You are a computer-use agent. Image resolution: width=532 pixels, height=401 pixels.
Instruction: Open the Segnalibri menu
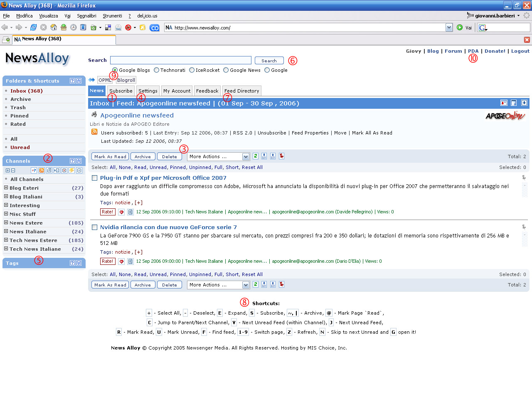[86, 16]
